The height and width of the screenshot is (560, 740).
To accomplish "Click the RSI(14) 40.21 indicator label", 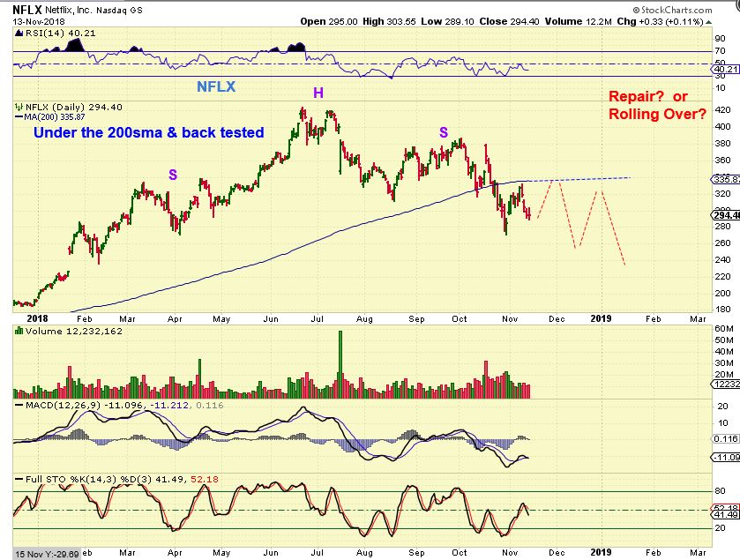I will point(60,33).
